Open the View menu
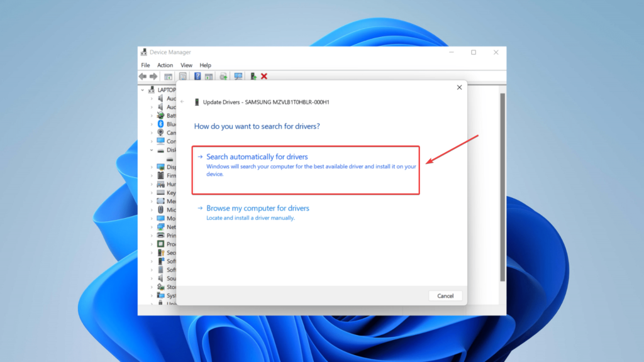 186,65
